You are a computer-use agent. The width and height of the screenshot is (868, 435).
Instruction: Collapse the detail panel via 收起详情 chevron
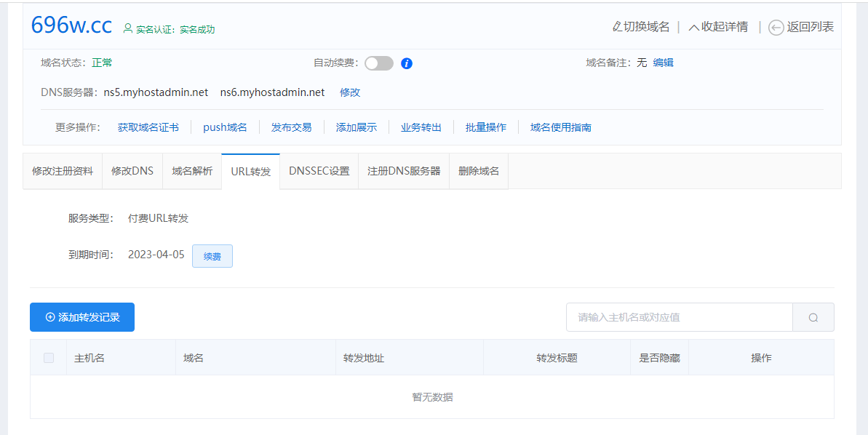[693, 27]
